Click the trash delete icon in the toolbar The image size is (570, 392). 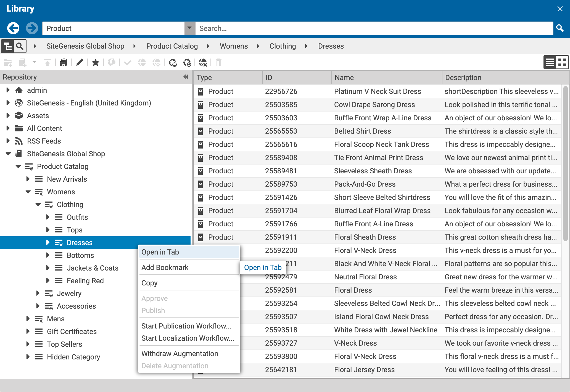click(x=219, y=62)
